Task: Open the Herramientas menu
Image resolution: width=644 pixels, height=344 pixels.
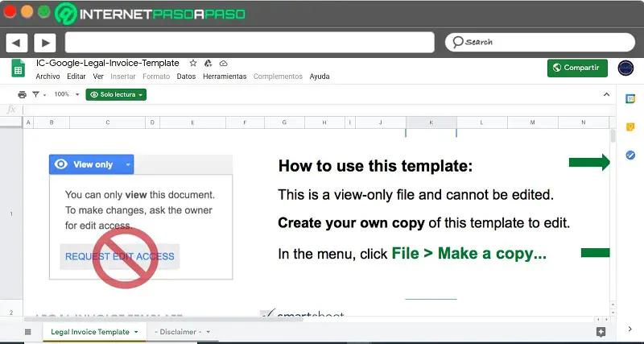Action: click(225, 77)
